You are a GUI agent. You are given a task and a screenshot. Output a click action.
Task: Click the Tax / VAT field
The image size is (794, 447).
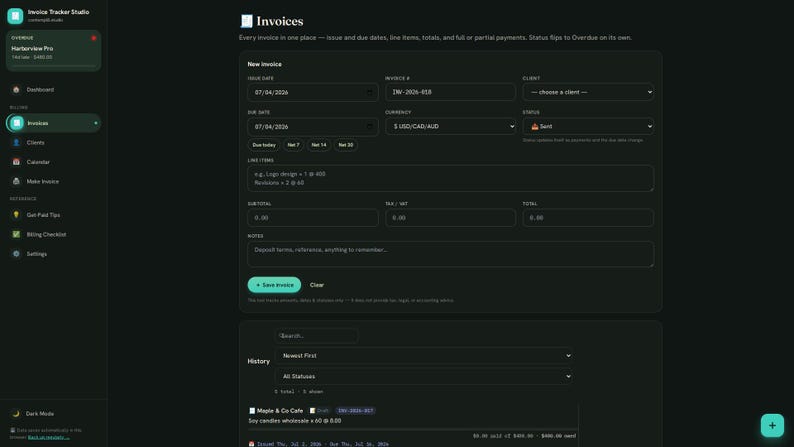click(x=450, y=218)
